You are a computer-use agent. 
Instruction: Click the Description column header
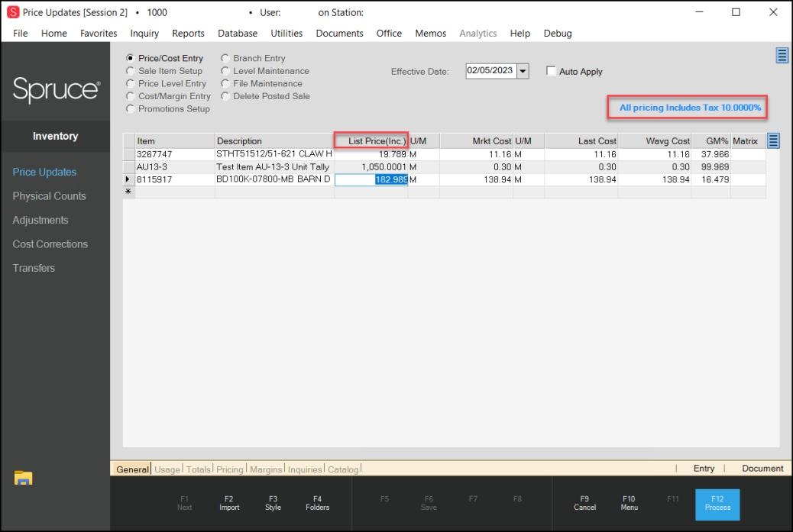pyautogui.click(x=274, y=141)
